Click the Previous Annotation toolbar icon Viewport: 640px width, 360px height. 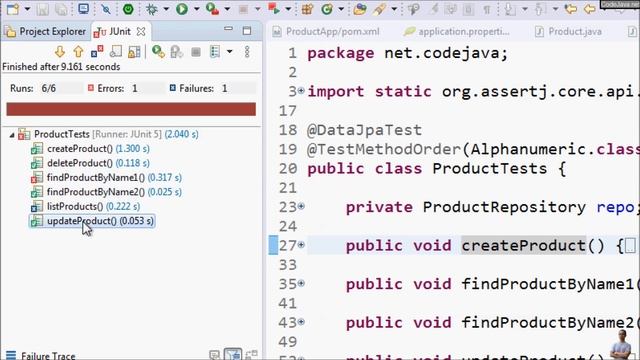click(x=540, y=9)
